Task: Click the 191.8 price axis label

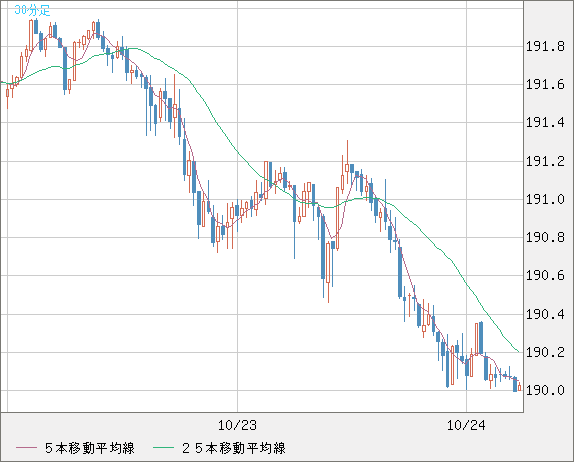Action: tap(545, 46)
